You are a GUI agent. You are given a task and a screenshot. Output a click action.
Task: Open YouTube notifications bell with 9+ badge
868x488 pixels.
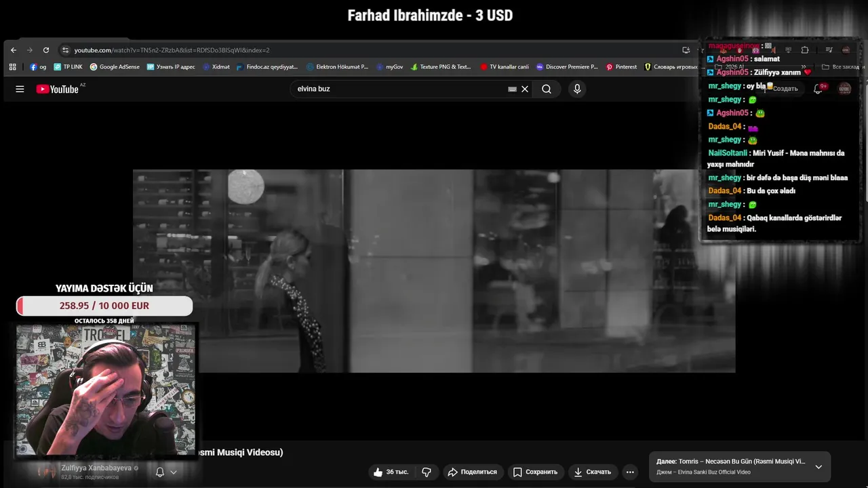[x=818, y=89]
